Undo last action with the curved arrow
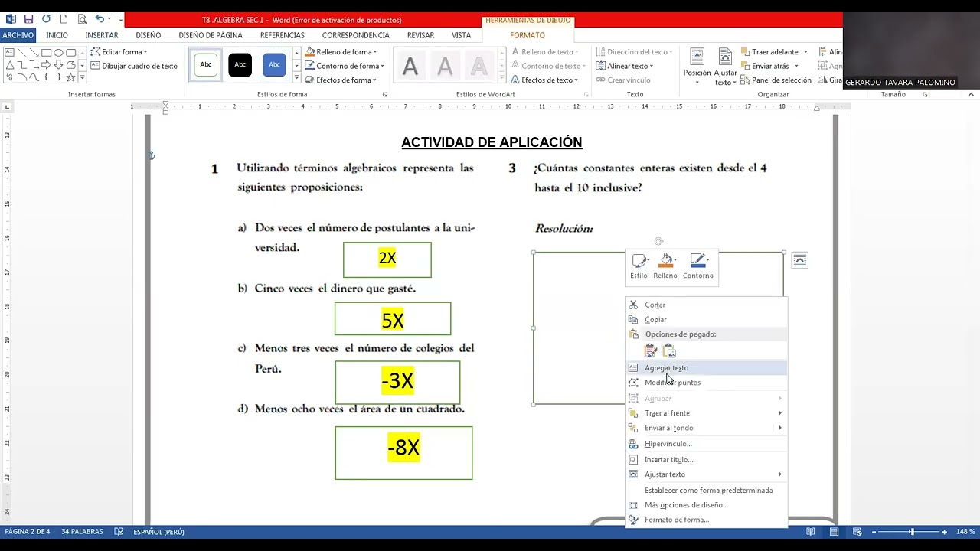This screenshot has width=980, height=551. (100, 18)
